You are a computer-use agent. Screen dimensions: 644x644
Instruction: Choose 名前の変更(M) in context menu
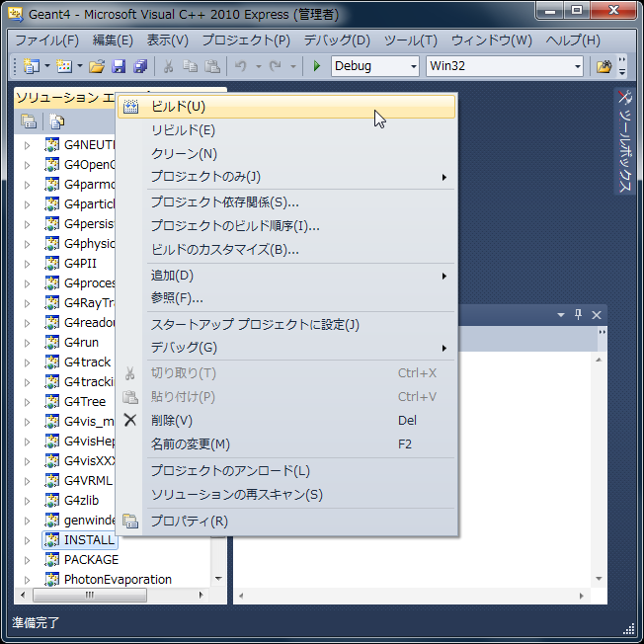coord(286,444)
